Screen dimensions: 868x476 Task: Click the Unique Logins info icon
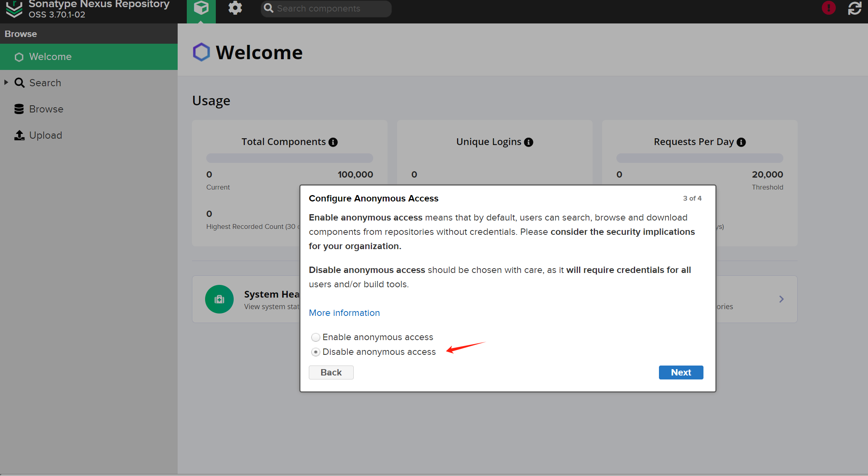529,142
